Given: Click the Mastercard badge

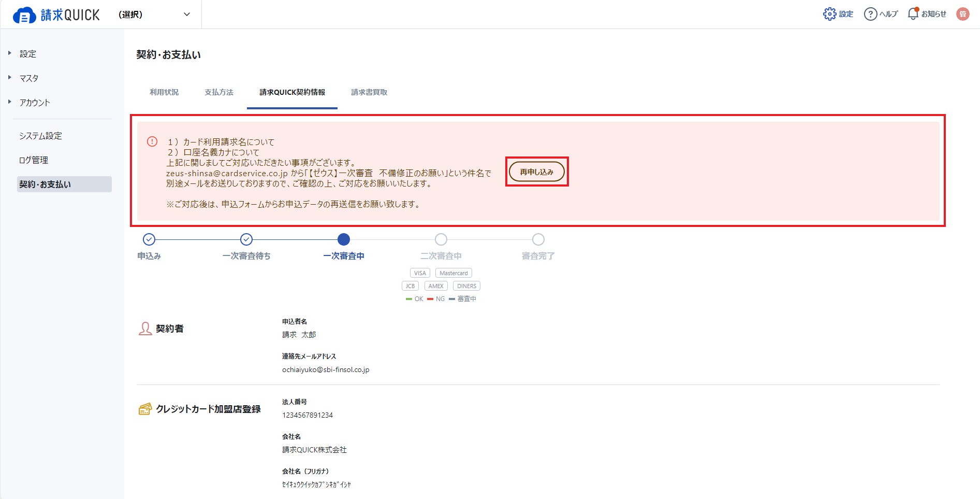Looking at the screenshot, I should [x=454, y=273].
